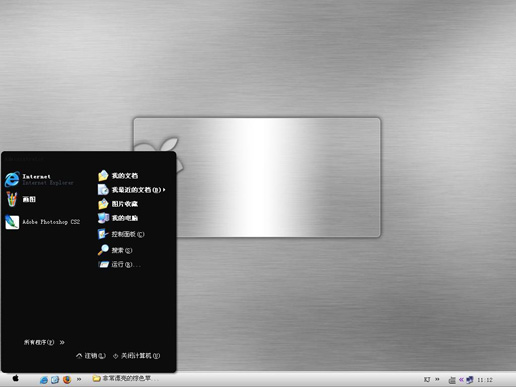Click the 11:12 clock in tray
The image size is (516, 387).
(x=485, y=380)
